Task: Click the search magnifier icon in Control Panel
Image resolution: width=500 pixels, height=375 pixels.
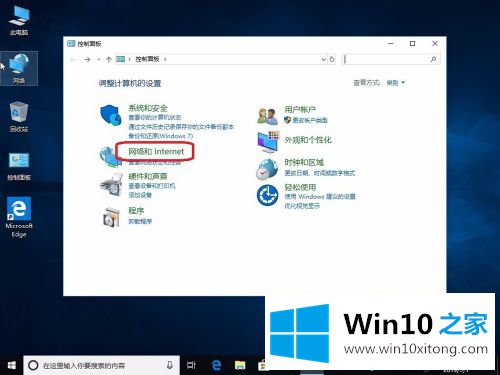Action: point(433,59)
